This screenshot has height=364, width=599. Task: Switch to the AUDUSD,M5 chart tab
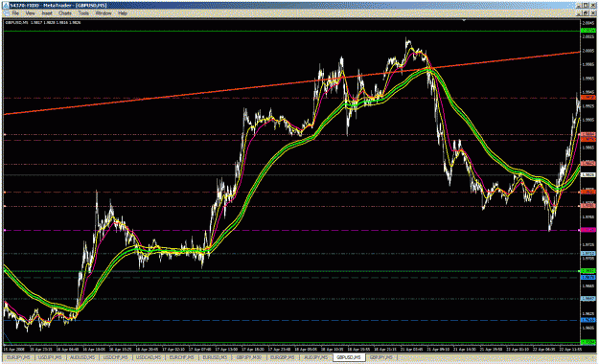[82, 357]
